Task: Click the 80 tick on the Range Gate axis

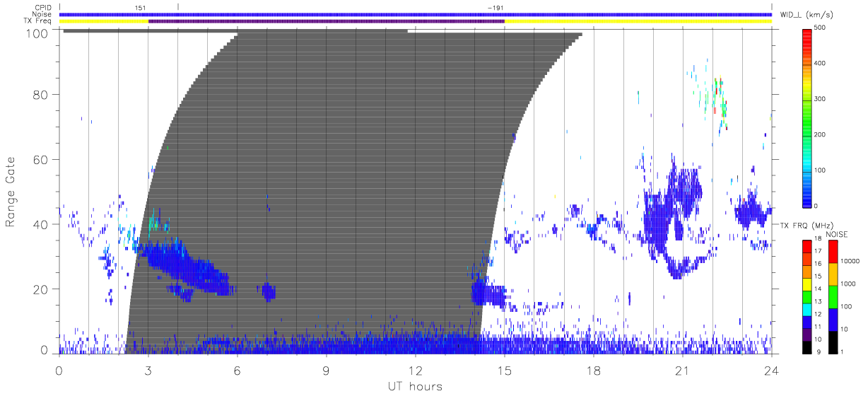Action: point(40,95)
